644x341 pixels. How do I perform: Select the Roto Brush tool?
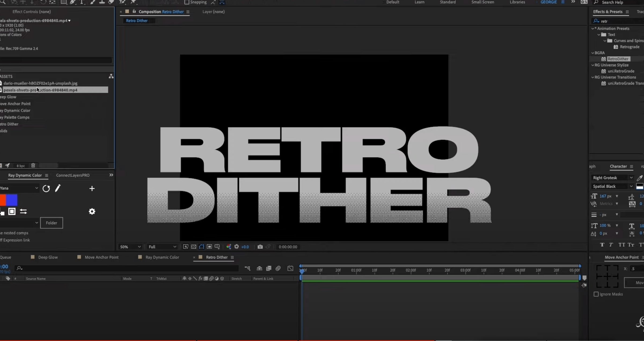[122, 2]
